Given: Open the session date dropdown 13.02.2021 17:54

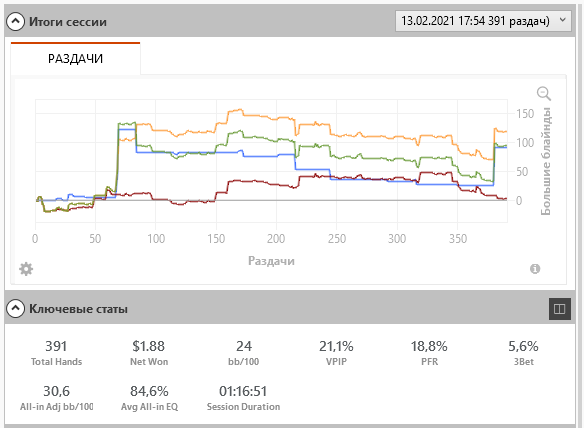Looking at the screenshot, I should (483, 21).
